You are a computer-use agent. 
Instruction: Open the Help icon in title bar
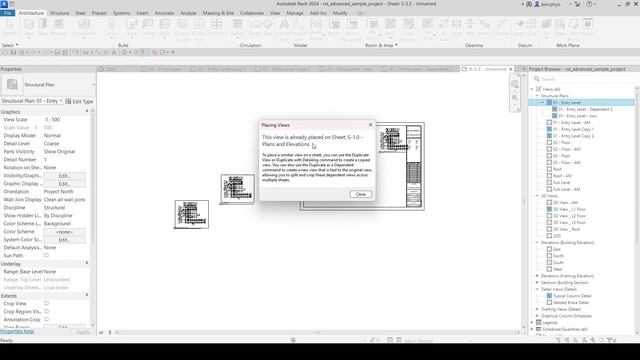pos(589,4)
